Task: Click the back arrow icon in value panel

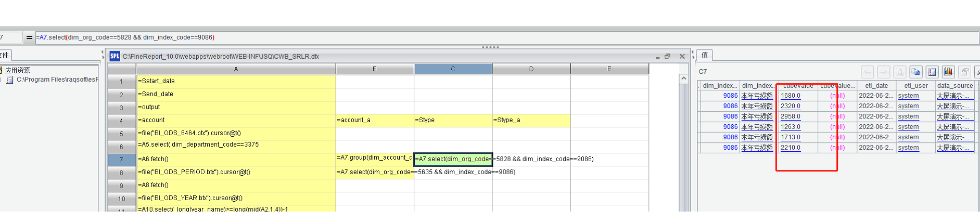Action: pos(867,72)
